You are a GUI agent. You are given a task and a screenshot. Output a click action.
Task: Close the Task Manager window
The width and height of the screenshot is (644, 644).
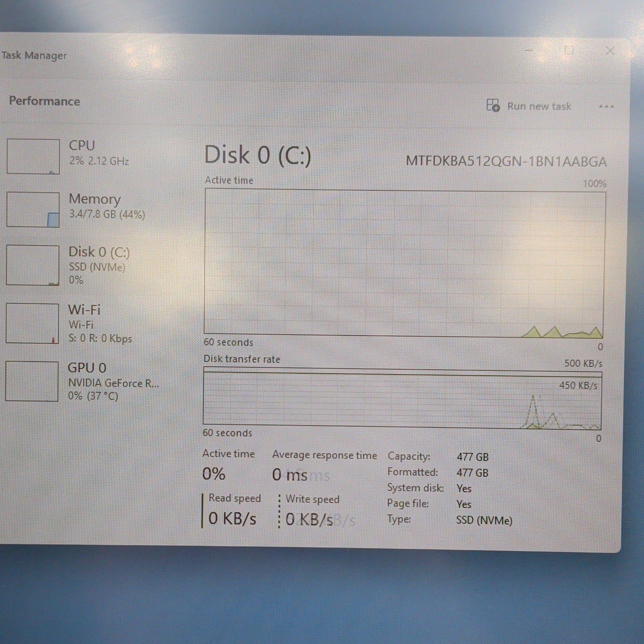(x=610, y=51)
